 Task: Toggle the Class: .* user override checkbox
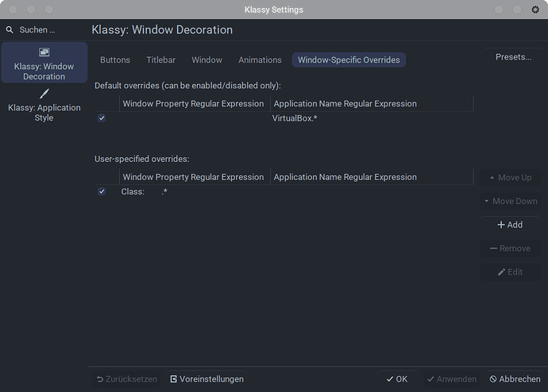(102, 192)
